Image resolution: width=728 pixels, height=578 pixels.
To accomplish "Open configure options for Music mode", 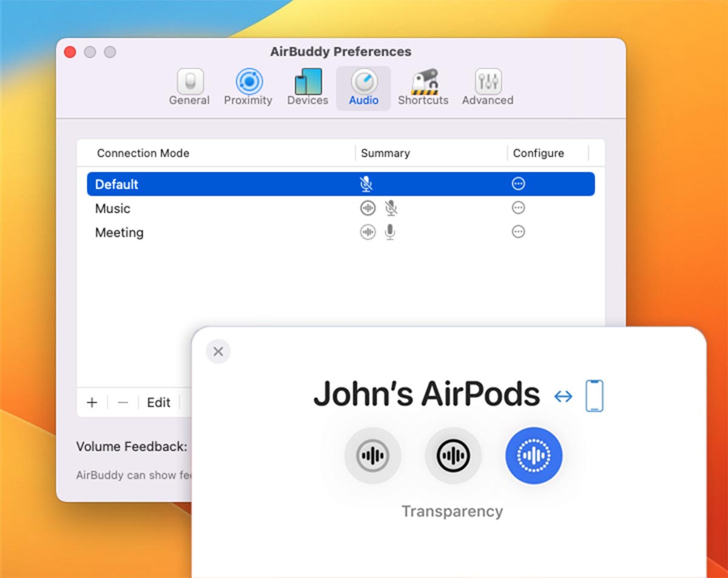I will pos(518,208).
